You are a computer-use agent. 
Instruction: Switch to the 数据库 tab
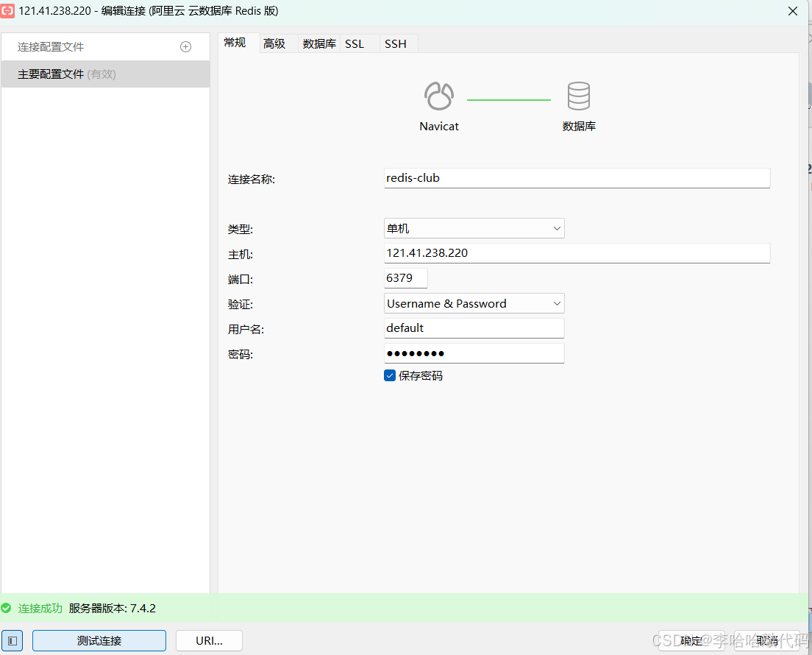pos(319,44)
